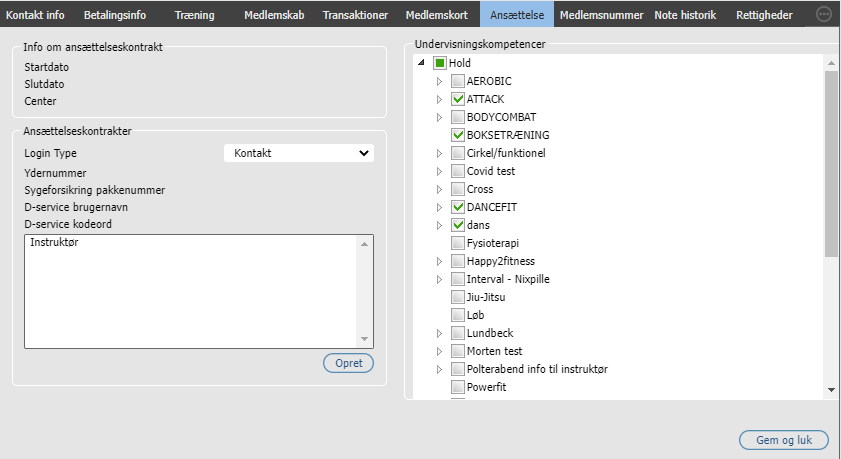Open the Medlemsnummer tab

pos(601,15)
